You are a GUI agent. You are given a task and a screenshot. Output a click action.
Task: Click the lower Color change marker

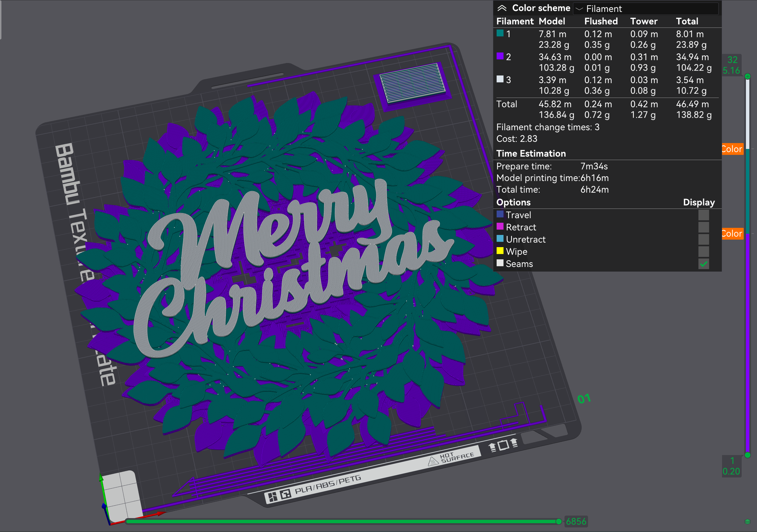pos(732,234)
